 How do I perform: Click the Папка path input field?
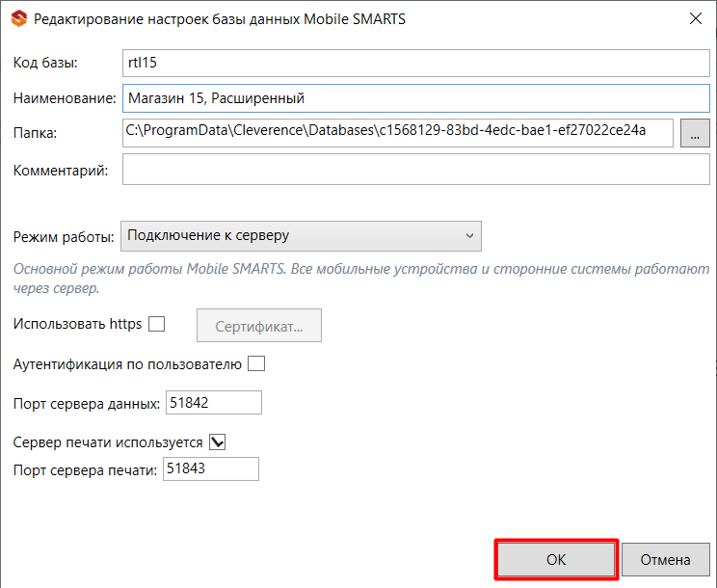(397, 133)
